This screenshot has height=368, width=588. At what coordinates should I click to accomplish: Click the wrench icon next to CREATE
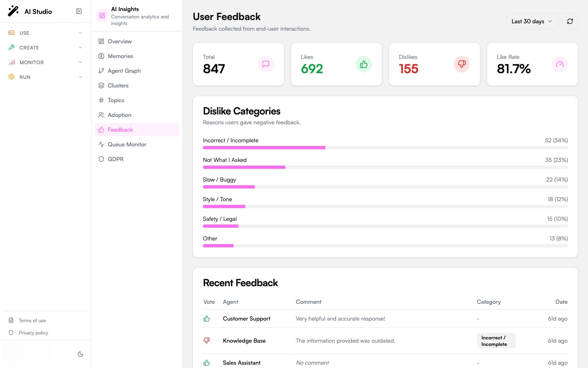[11, 47]
